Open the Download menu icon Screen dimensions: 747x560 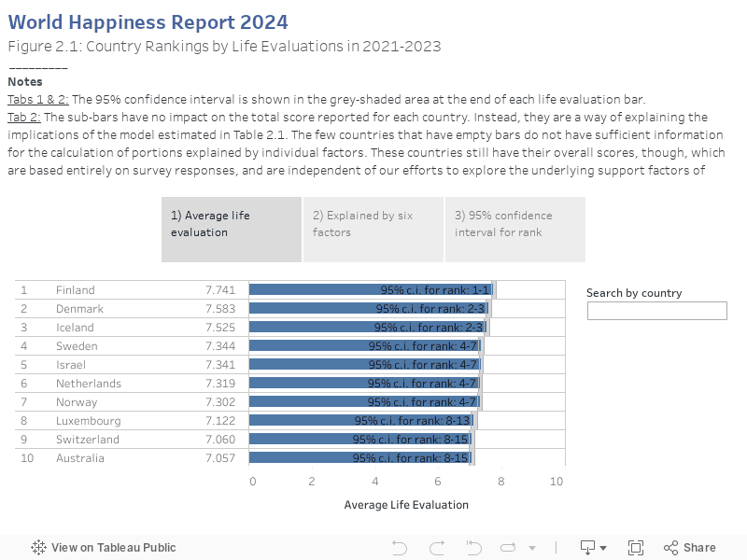pos(588,548)
